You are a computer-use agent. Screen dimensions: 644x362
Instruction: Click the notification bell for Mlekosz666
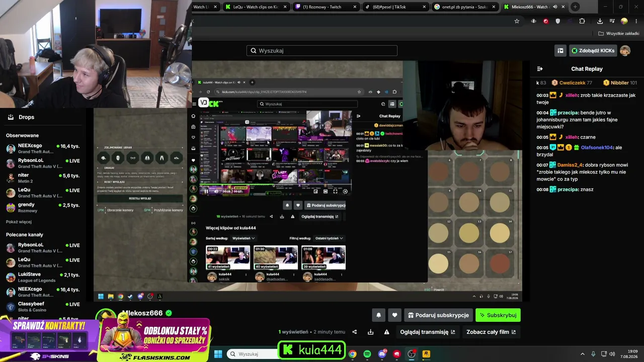tap(378, 315)
